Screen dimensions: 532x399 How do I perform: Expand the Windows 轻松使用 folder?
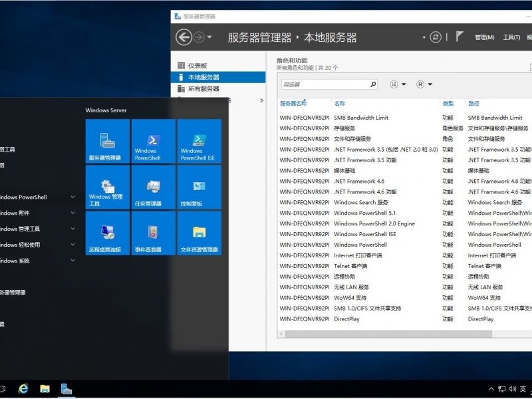(72, 245)
